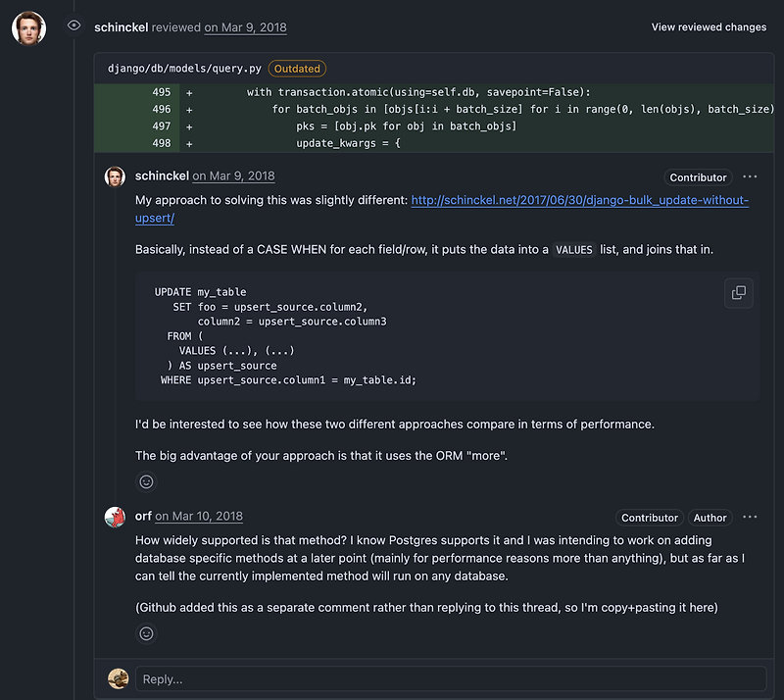The height and width of the screenshot is (700, 784).
Task: Click the Contributor badge on schinckel's comment
Action: coord(698,177)
